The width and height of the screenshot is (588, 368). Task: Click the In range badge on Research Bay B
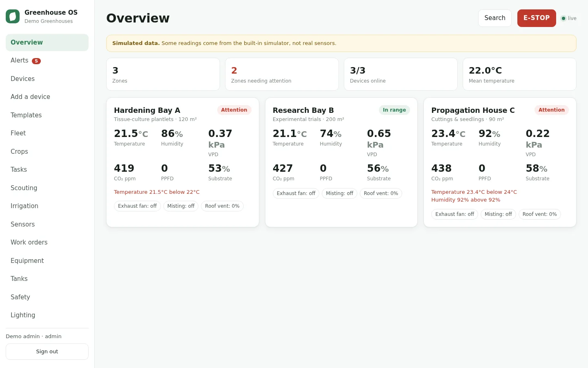pos(394,110)
